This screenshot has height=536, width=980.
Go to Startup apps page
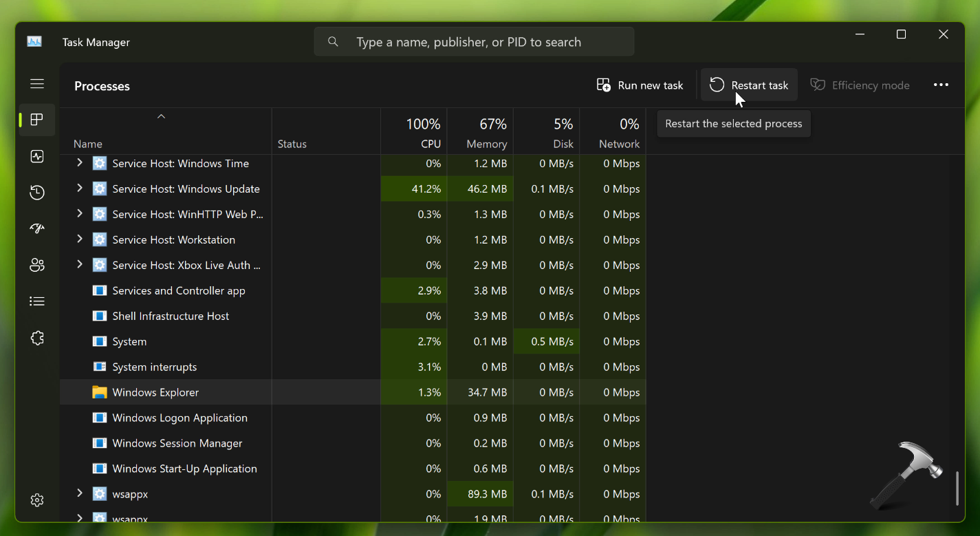(x=37, y=229)
